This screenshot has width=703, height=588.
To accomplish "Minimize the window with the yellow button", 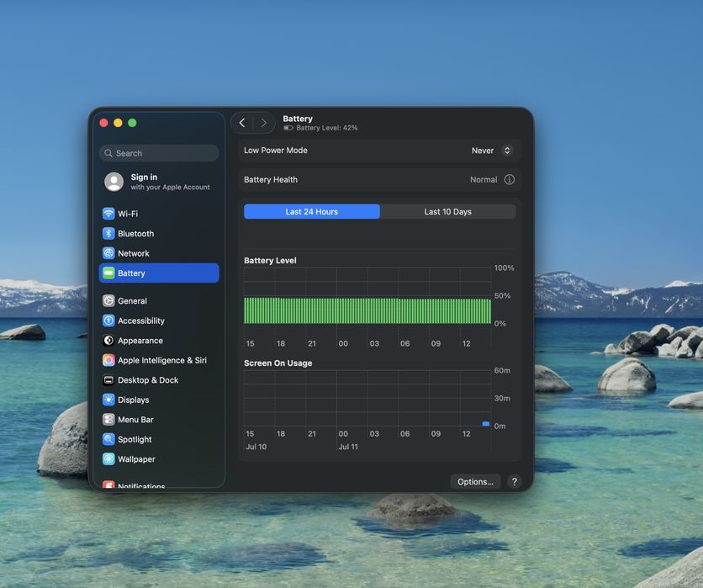I will pyautogui.click(x=118, y=123).
